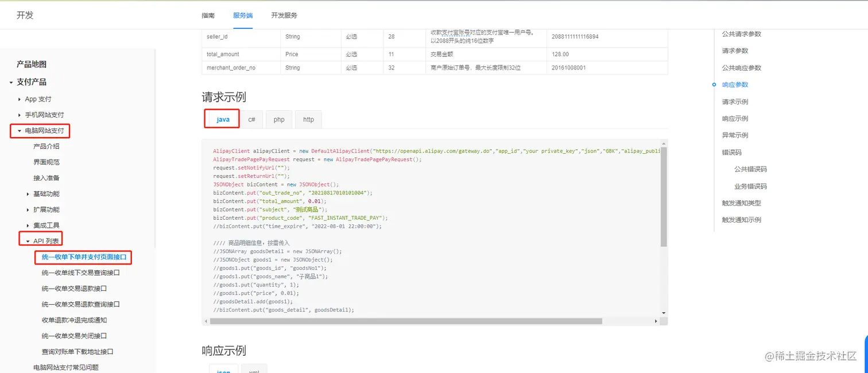Click the AlipayTradePagePayRequest request code line
This screenshot has width=868, height=373.
317,160
